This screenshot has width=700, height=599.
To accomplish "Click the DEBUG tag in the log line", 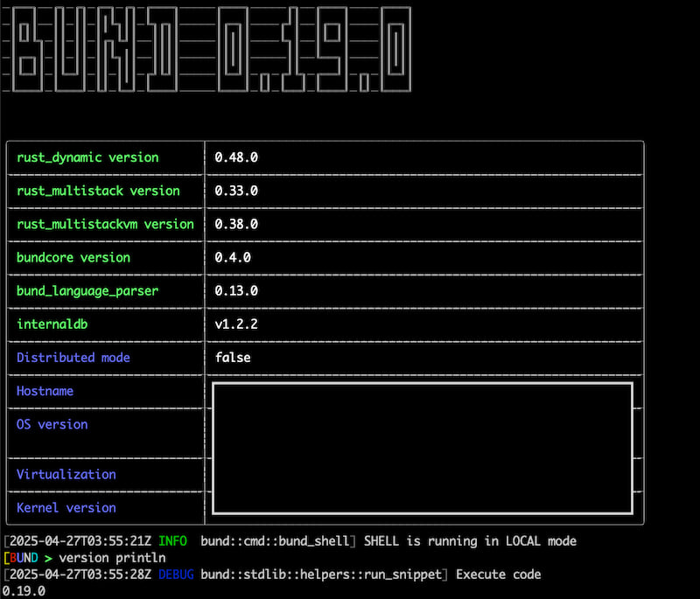I will click(177, 575).
